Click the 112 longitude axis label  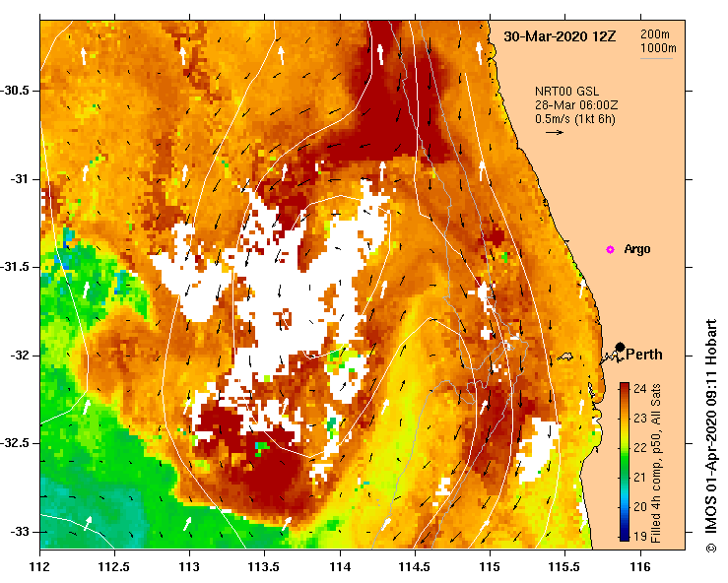pos(40,567)
